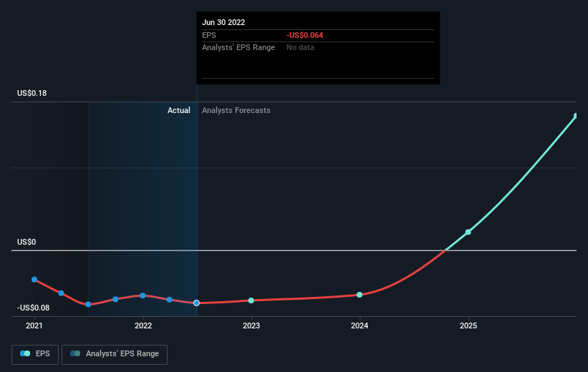The width and height of the screenshot is (588, 372).
Task: Click the EPS data point at 2021
Action: pos(34,280)
